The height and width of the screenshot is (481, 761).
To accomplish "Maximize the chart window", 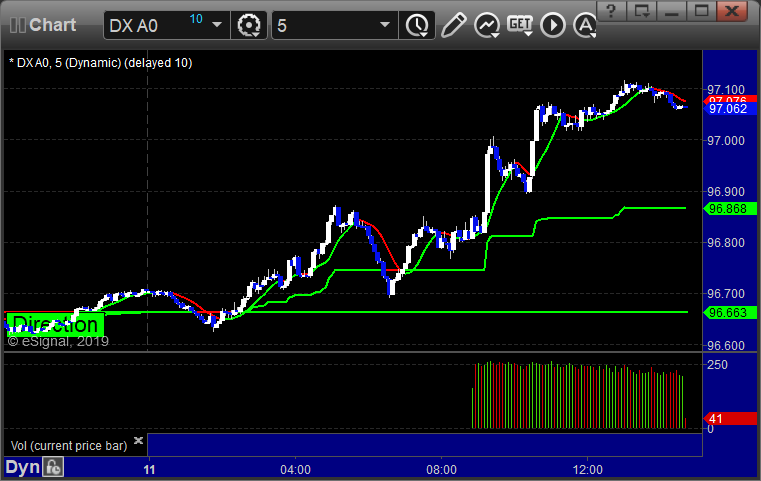I will click(701, 10).
